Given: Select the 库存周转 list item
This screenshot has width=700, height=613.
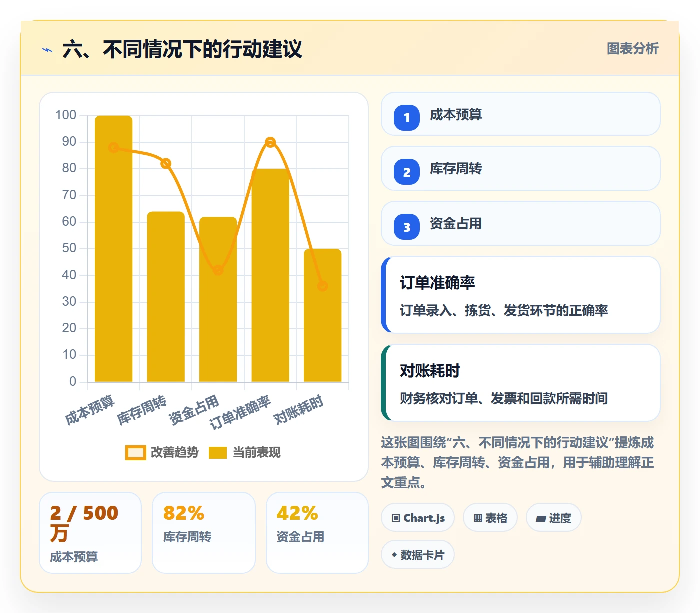Looking at the screenshot, I should [521, 168].
